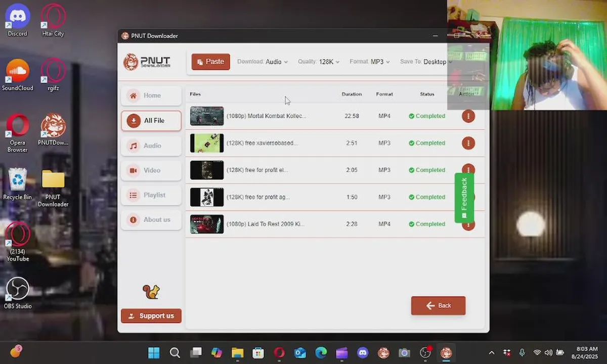The image size is (607, 364).
Task: Select the OBS Studio desktop shortcut
Action: click(x=17, y=293)
